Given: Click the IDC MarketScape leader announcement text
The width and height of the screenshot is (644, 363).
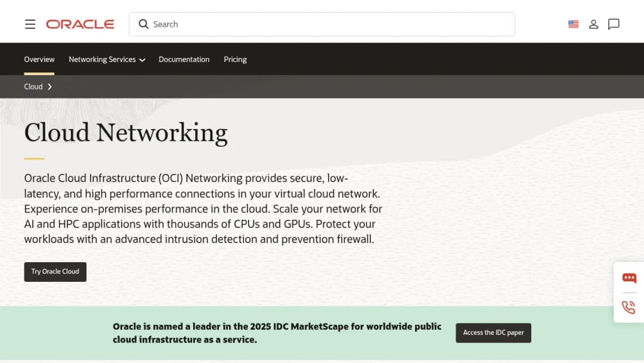Looking at the screenshot, I should click(277, 333).
